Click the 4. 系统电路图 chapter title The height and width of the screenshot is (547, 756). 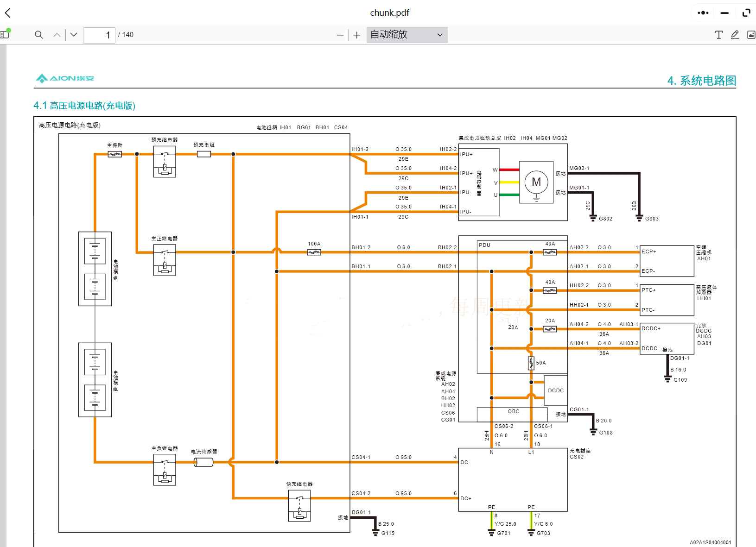[701, 81]
